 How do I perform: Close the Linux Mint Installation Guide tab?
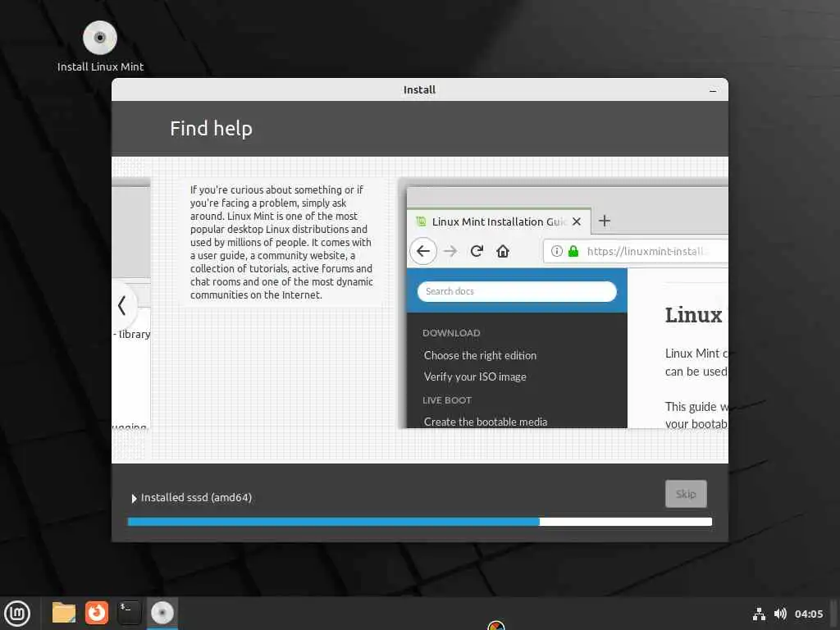577,221
